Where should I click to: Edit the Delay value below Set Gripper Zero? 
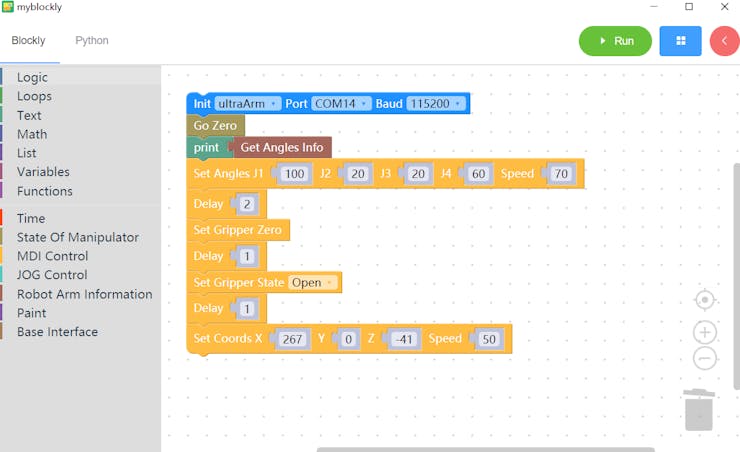point(247,257)
